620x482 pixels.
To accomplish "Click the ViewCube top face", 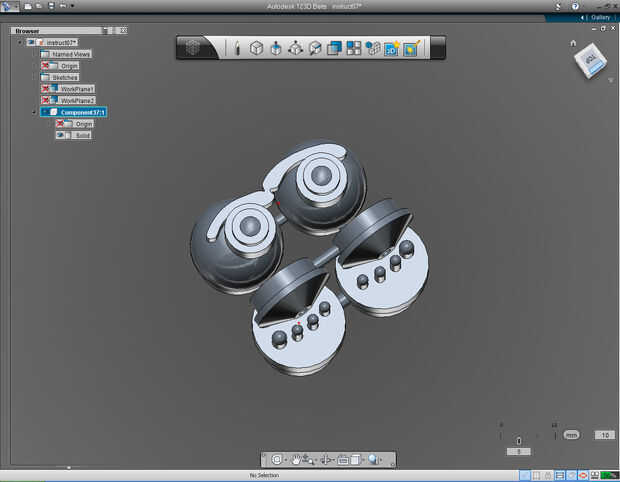I will pyautogui.click(x=590, y=60).
